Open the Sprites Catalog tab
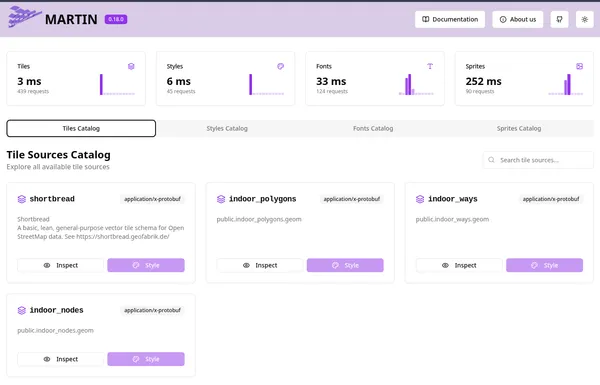600x385 pixels. pos(519,129)
